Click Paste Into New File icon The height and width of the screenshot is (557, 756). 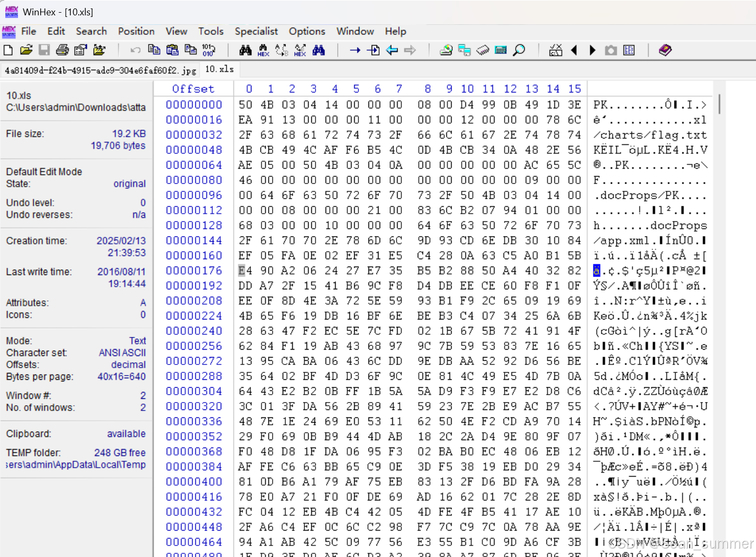(x=191, y=50)
